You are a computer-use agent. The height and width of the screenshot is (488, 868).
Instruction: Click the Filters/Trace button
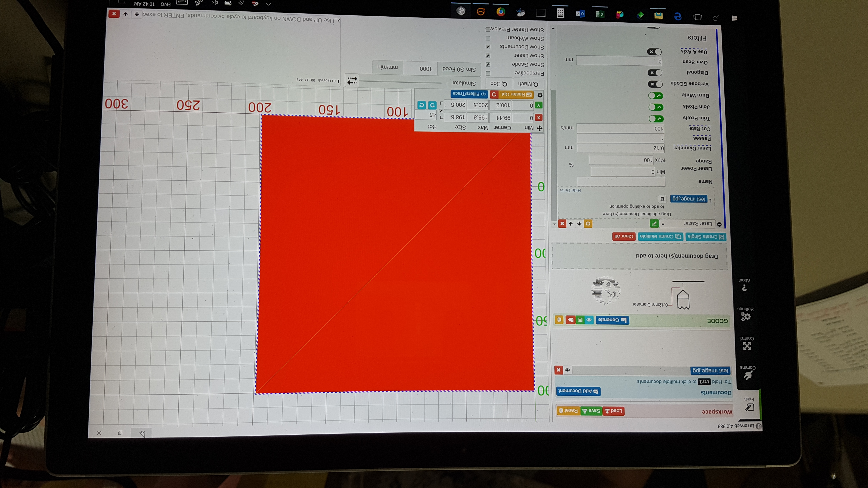point(469,94)
